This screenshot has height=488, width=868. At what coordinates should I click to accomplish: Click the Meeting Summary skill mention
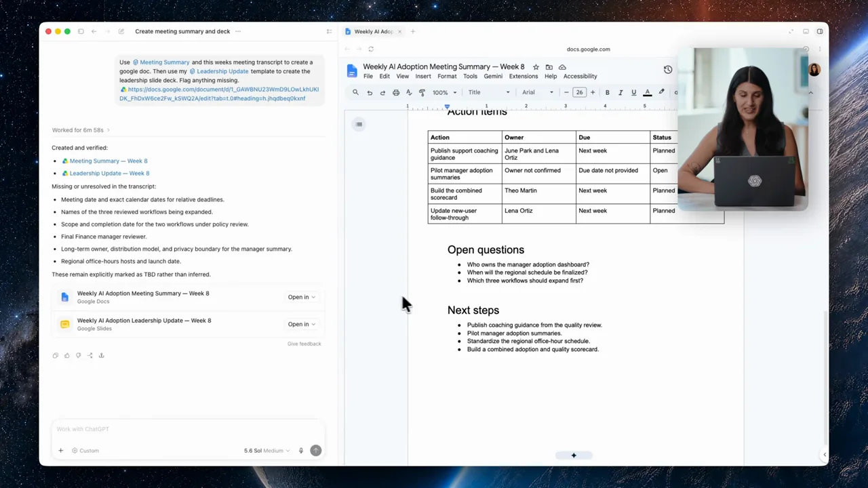[161, 62]
